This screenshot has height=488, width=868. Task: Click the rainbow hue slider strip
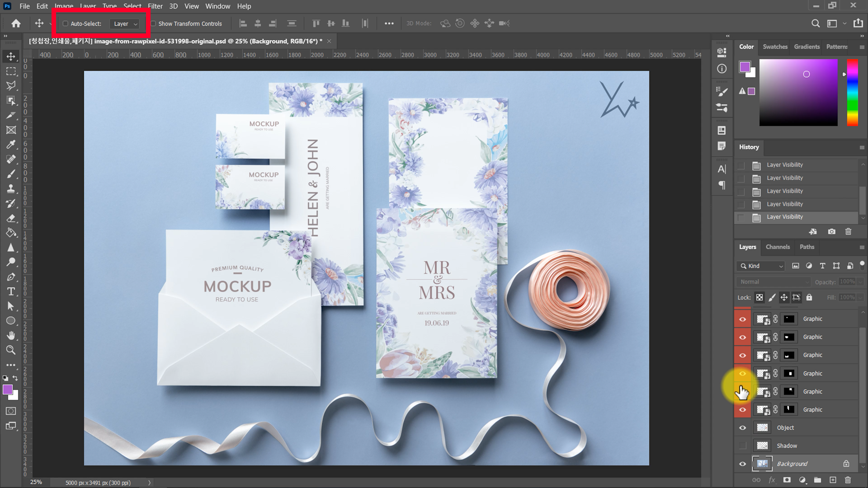click(x=852, y=93)
